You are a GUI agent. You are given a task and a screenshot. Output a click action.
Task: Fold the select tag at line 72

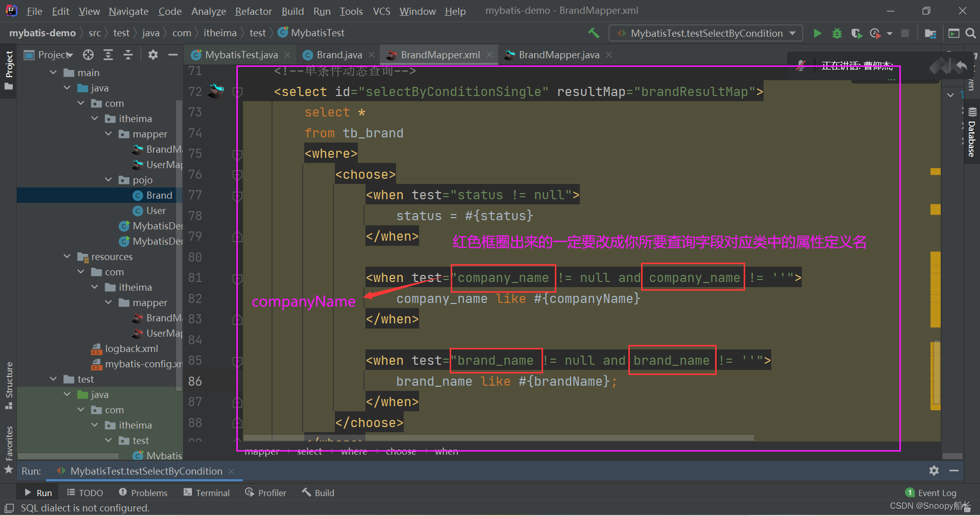[x=237, y=92]
